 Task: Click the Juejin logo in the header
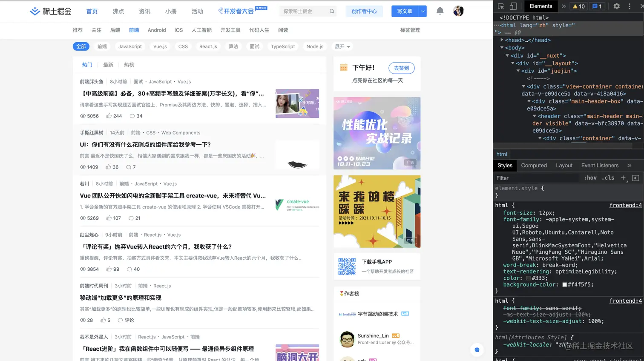coord(50,11)
